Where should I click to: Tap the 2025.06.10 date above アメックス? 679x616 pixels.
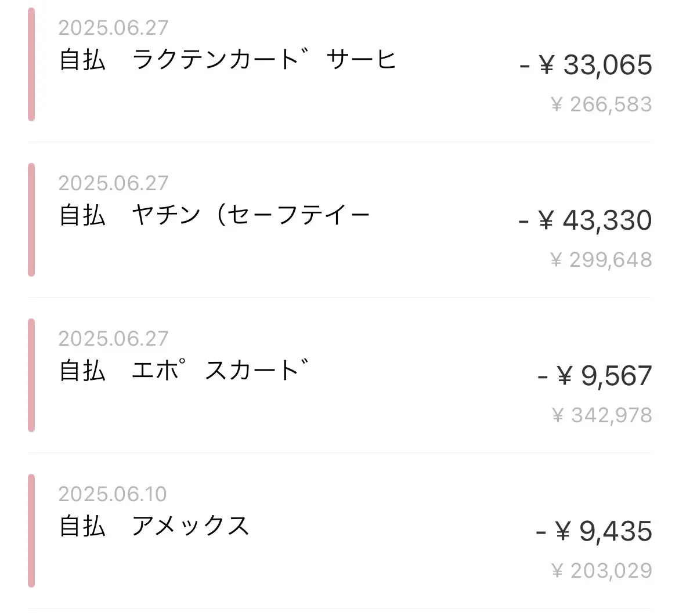pos(112,494)
